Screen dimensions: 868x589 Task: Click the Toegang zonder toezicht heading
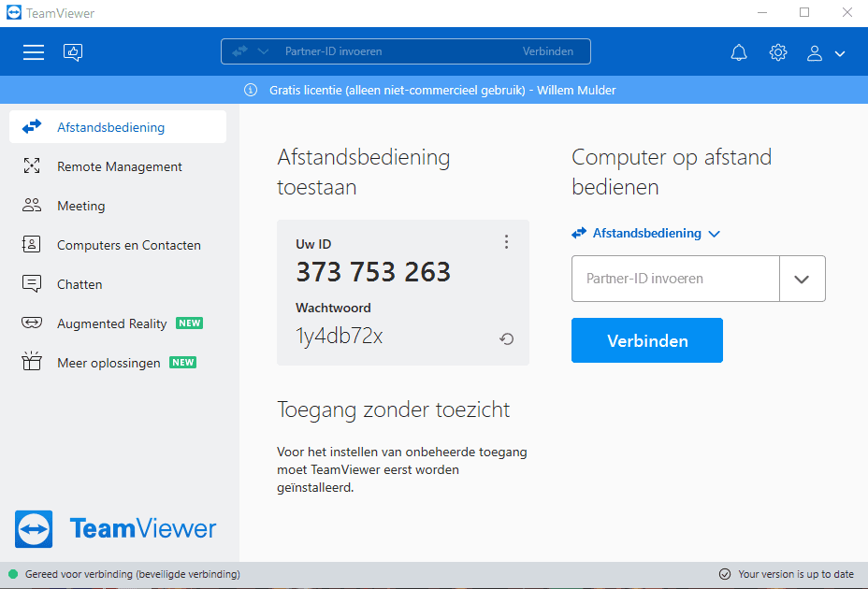click(x=394, y=409)
